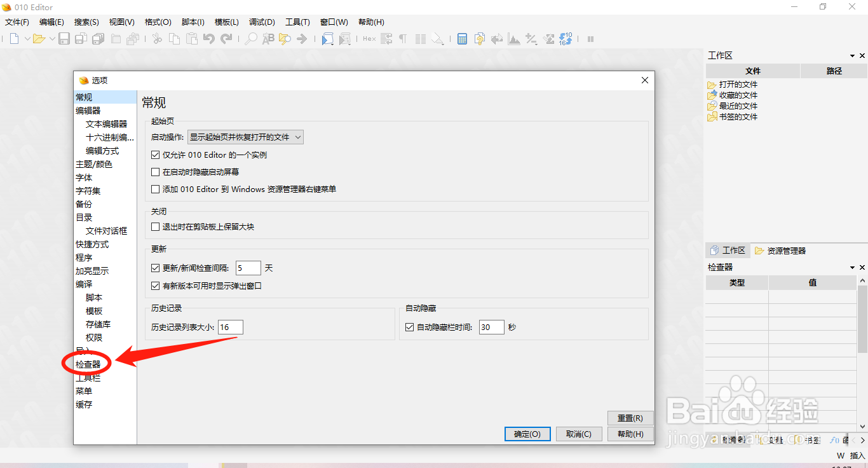Open the 模板(L) menu

tap(227, 22)
